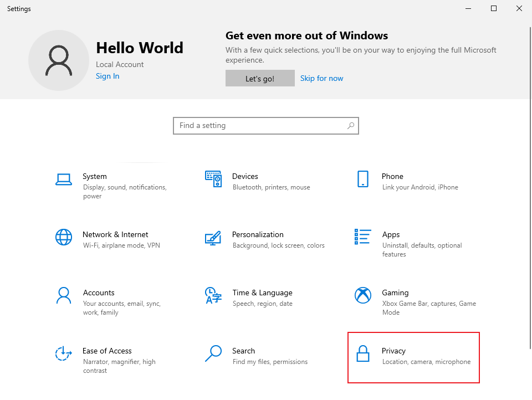Click Skip for now link

pos(321,78)
